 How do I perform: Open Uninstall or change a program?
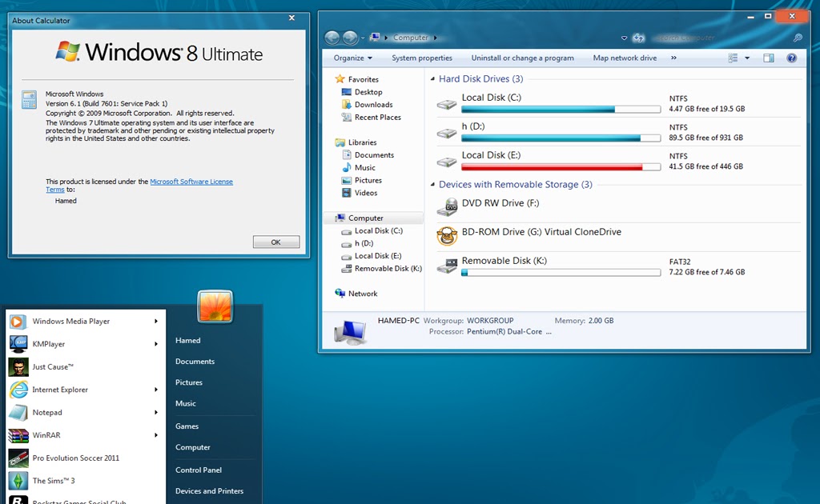point(522,58)
